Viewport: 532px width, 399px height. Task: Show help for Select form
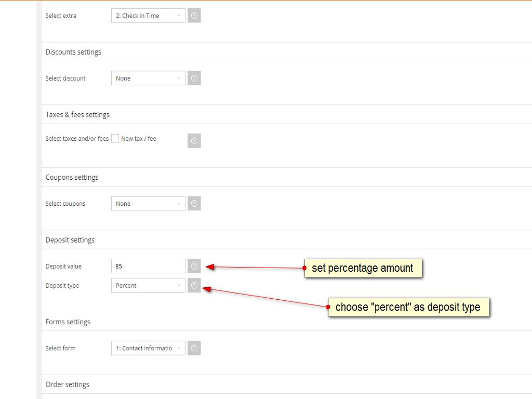click(x=194, y=348)
